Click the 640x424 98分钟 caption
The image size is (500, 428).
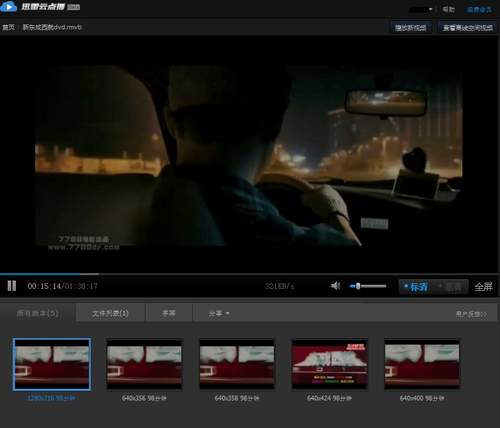(x=329, y=398)
